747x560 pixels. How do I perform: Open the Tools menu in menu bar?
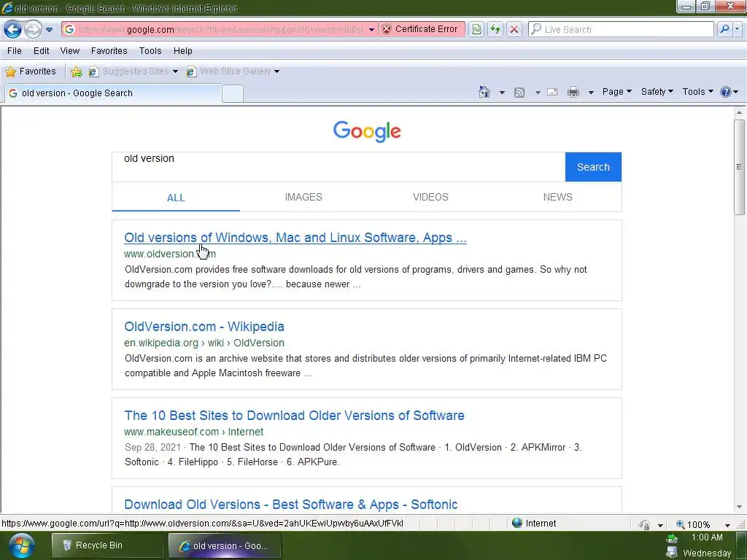(x=150, y=51)
